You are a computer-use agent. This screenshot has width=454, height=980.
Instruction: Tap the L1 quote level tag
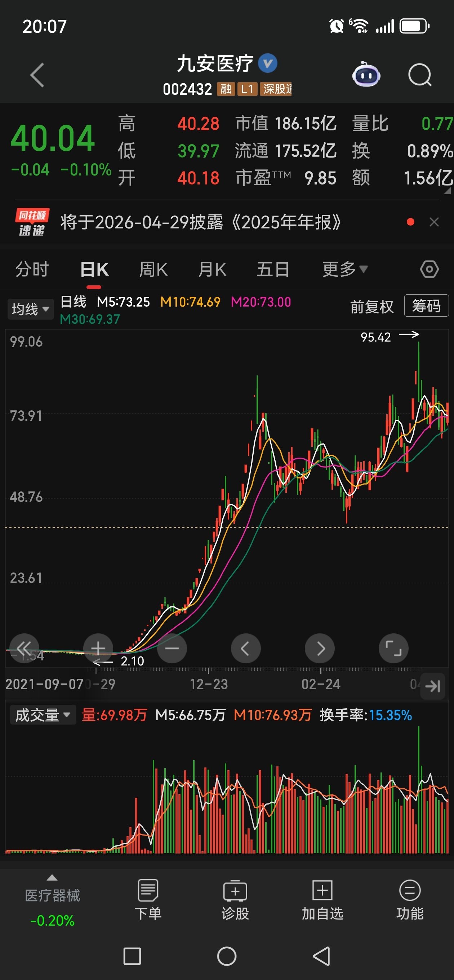248,89
